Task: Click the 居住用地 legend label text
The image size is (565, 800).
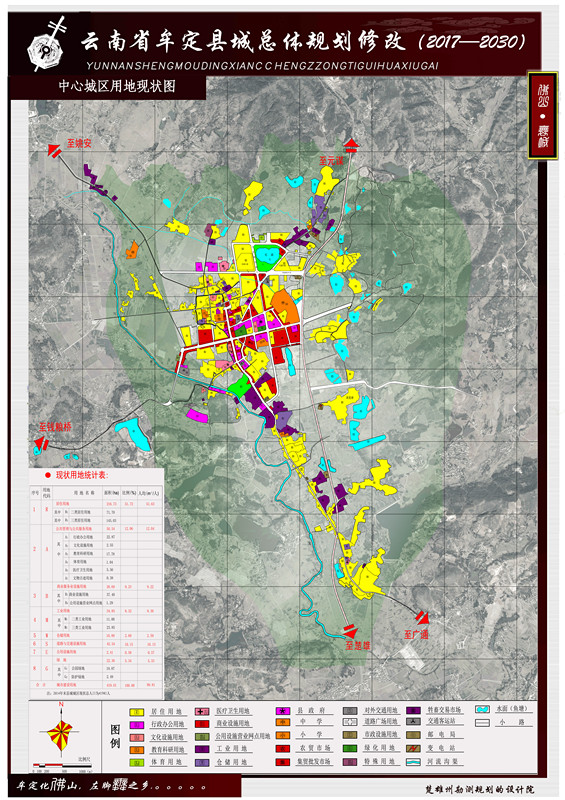Action: (x=166, y=712)
